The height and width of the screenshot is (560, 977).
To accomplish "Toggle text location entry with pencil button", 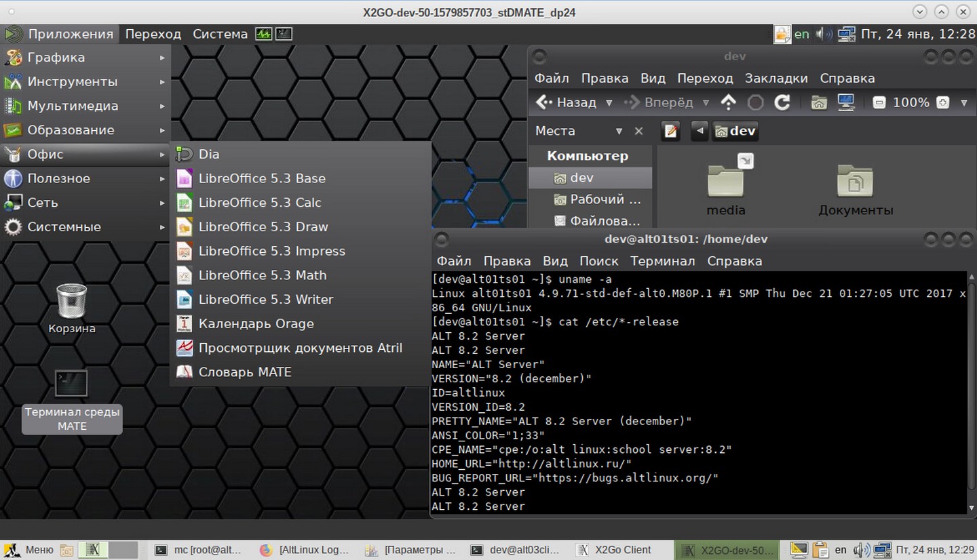I will click(x=670, y=131).
